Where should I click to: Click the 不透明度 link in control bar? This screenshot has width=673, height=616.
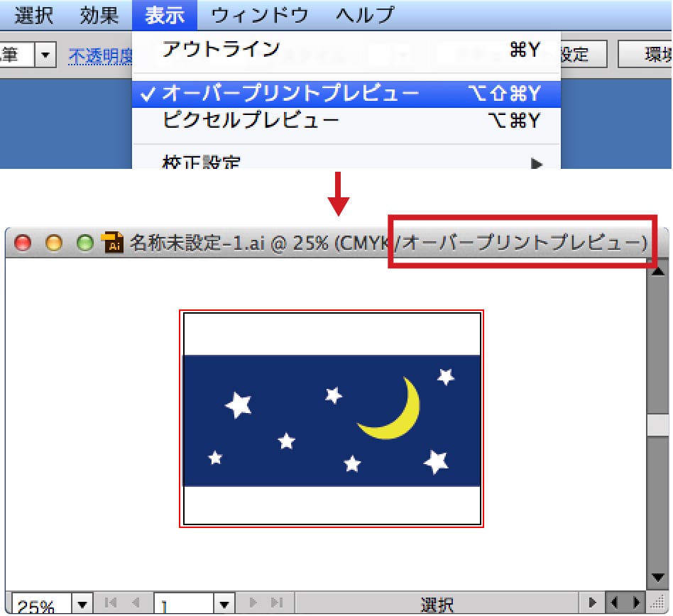coord(100,55)
